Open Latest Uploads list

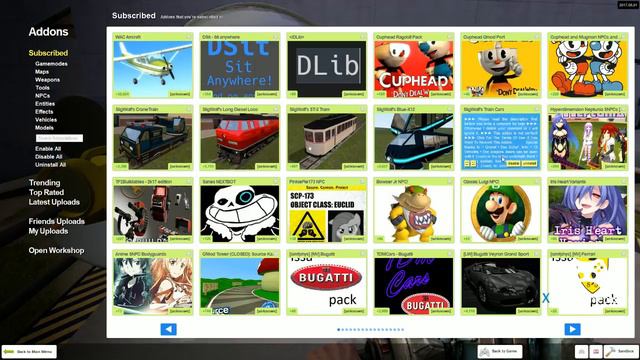click(x=54, y=202)
